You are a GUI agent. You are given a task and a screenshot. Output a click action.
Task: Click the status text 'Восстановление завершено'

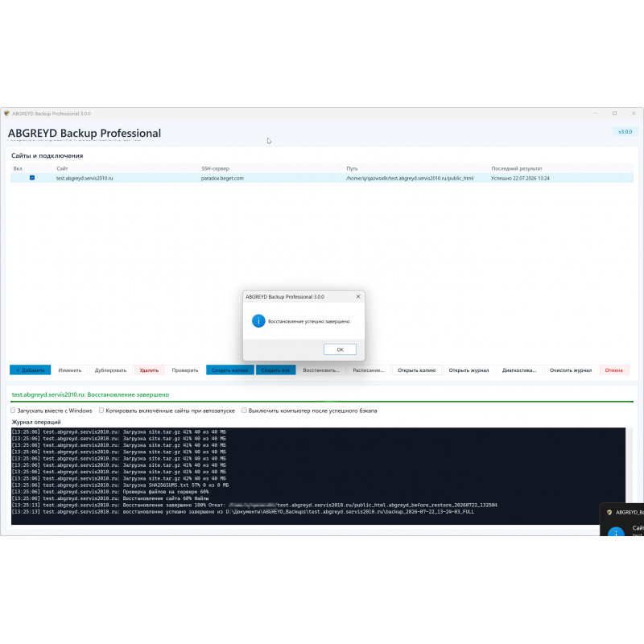coord(128,394)
